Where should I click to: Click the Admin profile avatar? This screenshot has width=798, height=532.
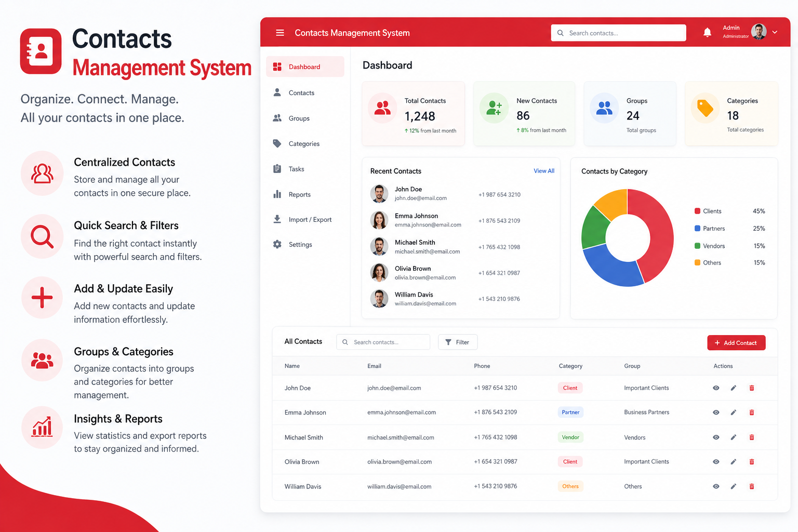(x=759, y=32)
